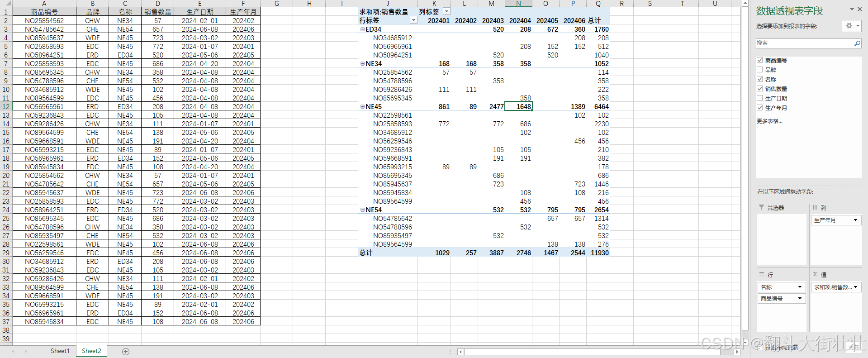The image size is (868, 358).
Task: Select column A header
Action: click(44, 3)
